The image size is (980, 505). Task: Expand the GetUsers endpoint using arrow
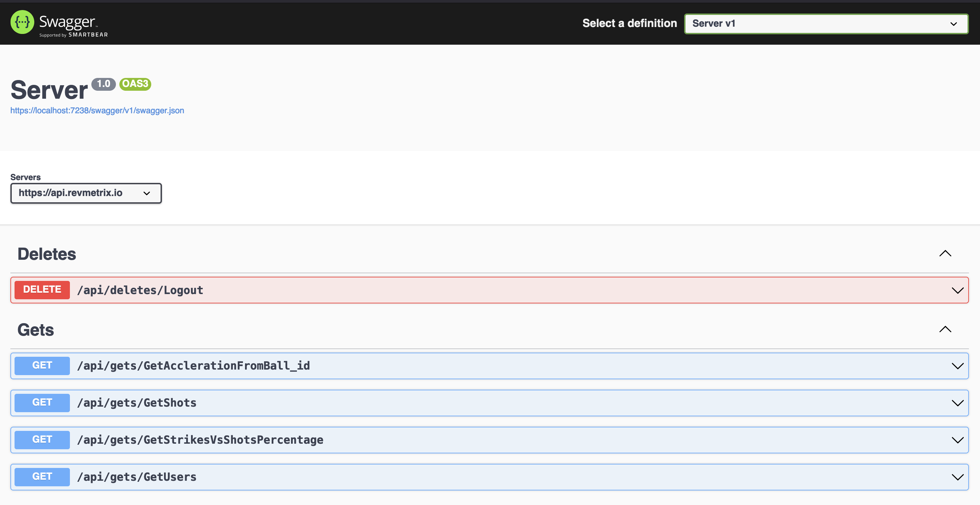tap(957, 478)
